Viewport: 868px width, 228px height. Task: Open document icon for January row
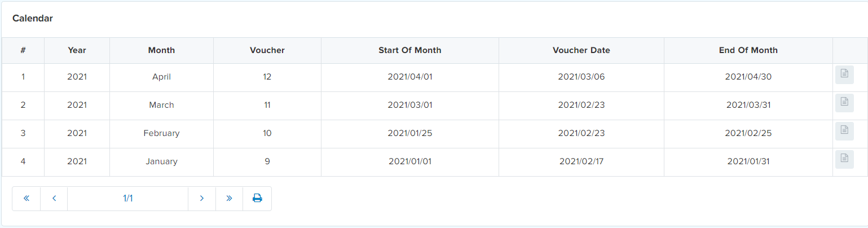pos(844,159)
